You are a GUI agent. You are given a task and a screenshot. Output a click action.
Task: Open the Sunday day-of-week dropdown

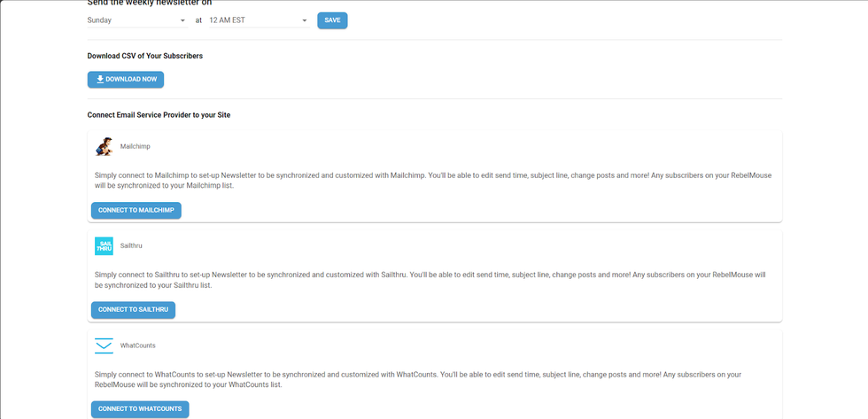tap(136, 20)
